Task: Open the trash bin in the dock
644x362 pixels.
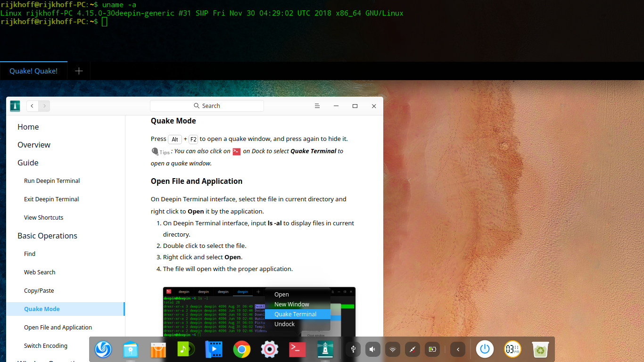Action: (540, 349)
